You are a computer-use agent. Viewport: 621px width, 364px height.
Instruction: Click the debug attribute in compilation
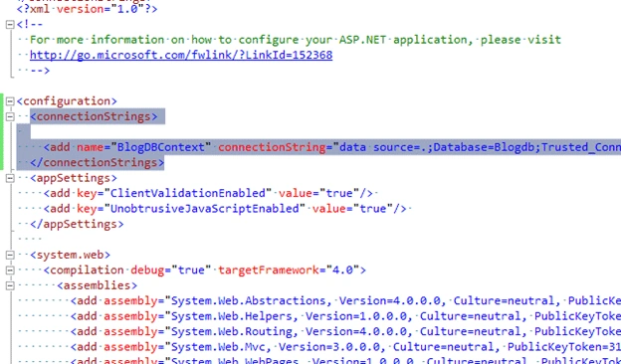(x=171, y=271)
